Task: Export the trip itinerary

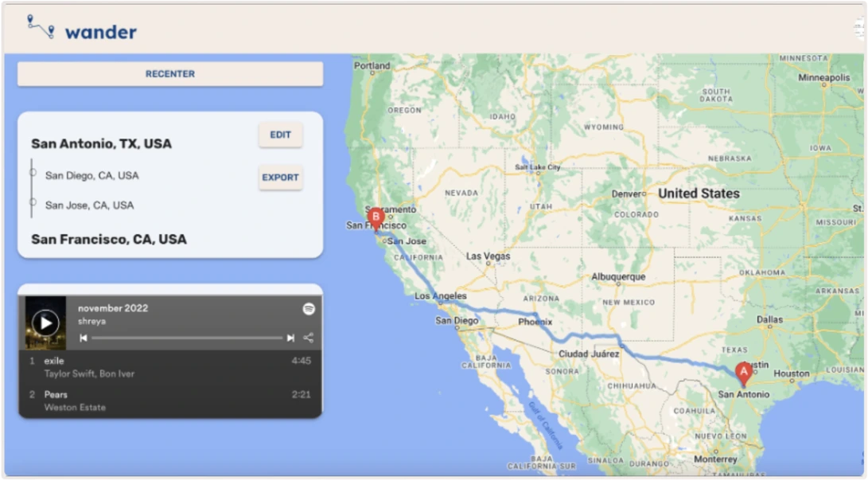Action: coord(280,178)
